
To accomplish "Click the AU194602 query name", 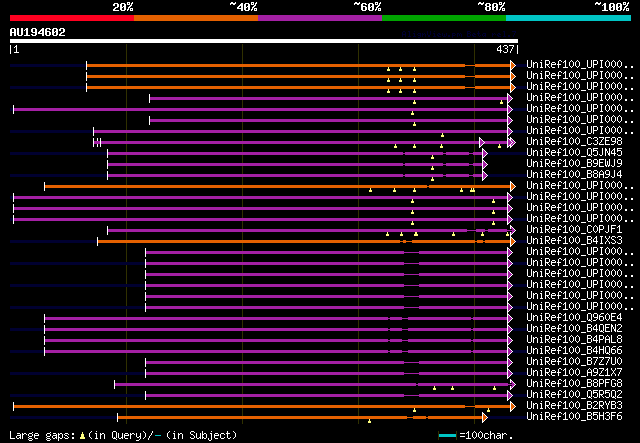I will coord(38,32).
